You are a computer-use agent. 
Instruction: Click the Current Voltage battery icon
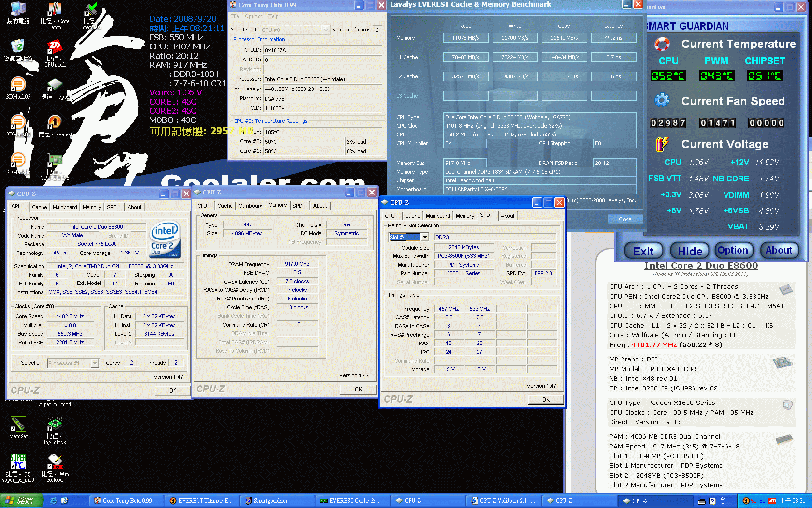pos(662,144)
